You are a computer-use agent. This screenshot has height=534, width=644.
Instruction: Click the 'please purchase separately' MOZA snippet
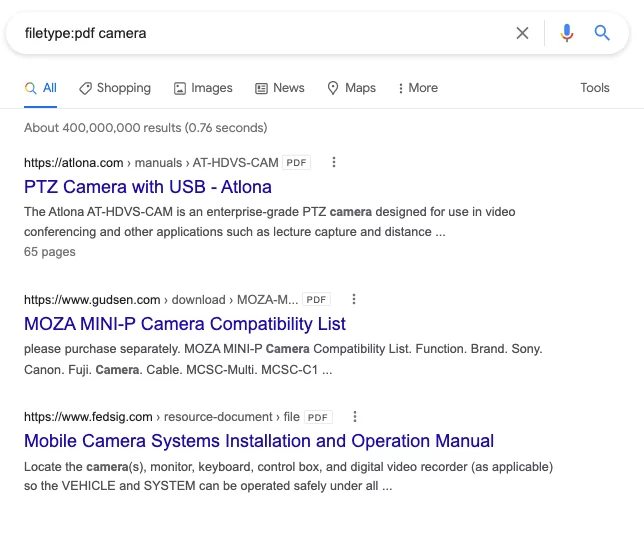coord(283,359)
